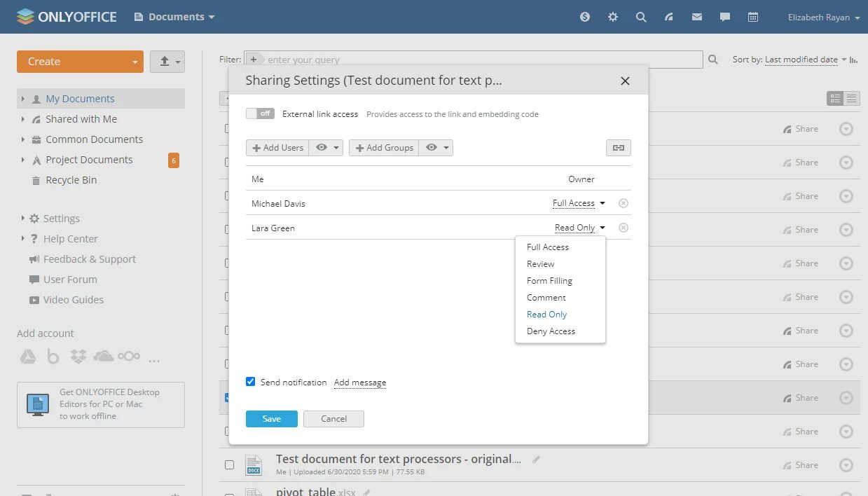Choose Deny Access in the menu
Screen dimensions: 868x496
(x=551, y=331)
